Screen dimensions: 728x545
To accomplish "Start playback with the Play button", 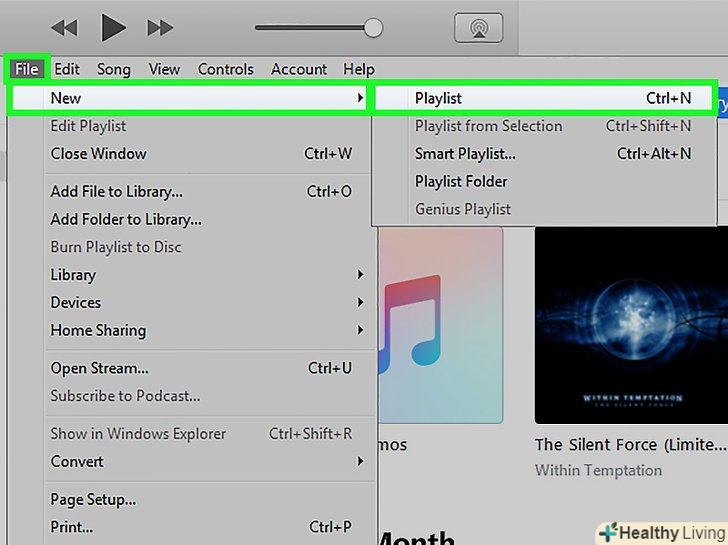I will tap(113, 27).
